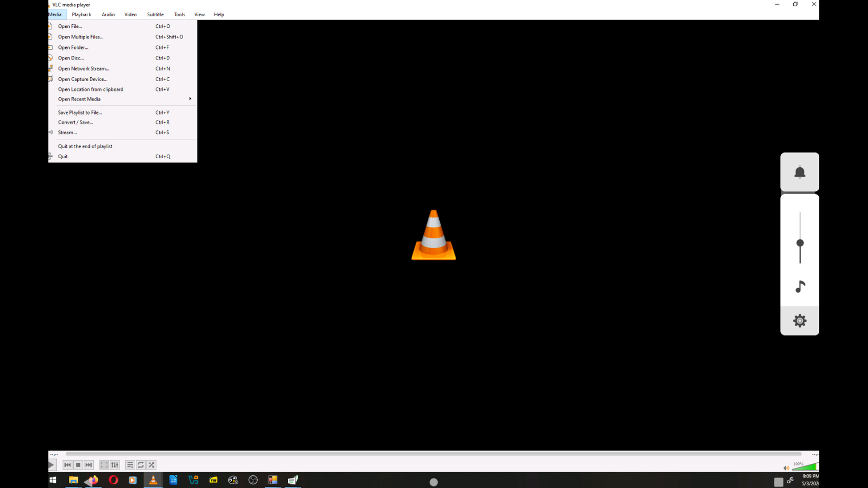This screenshot has width=868, height=488.
Task: Select Open Multiple Files...
Action: [123, 37]
